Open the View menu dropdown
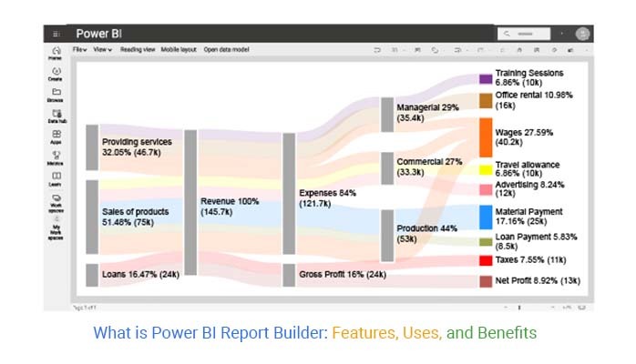 click(x=102, y=49)
